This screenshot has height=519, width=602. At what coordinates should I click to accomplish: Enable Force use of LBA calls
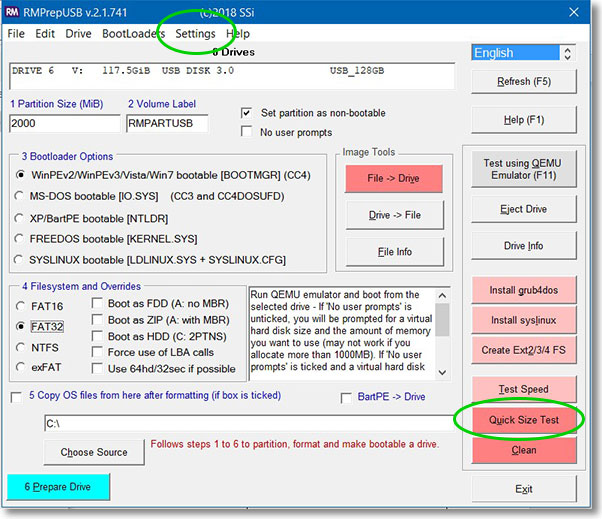[97, 352]
